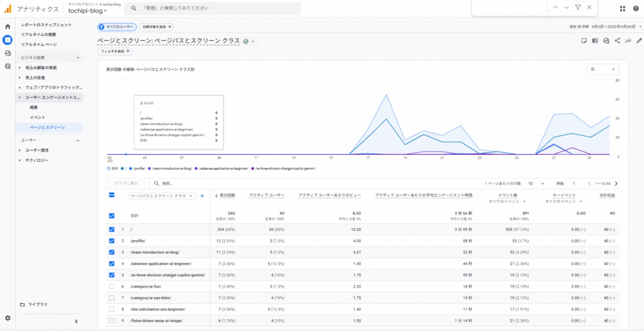Open the 概要 report in sidebar
644x331 pixels.
click(34, 108)
